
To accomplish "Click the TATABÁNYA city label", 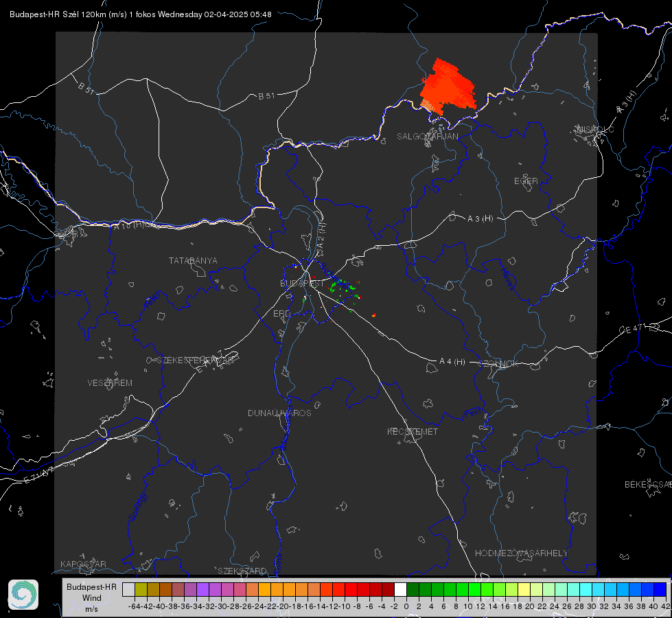I will click(x=193, y=261).
